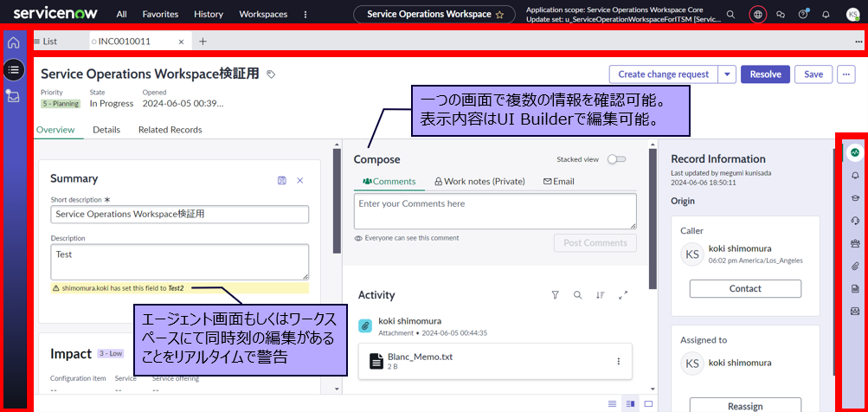868x412 pixels.
Task: Open global search magnifier in the header
Action: pos(731,15)
